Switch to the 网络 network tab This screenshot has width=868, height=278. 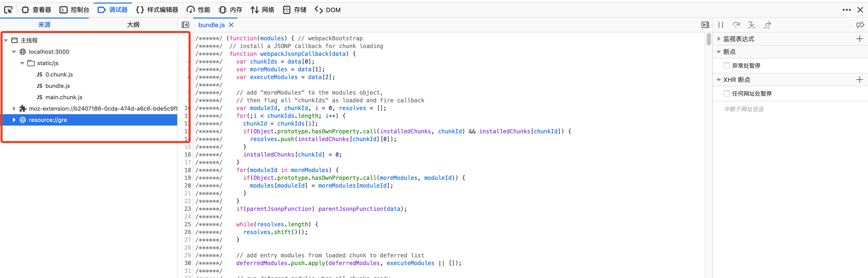click(262, 10)
